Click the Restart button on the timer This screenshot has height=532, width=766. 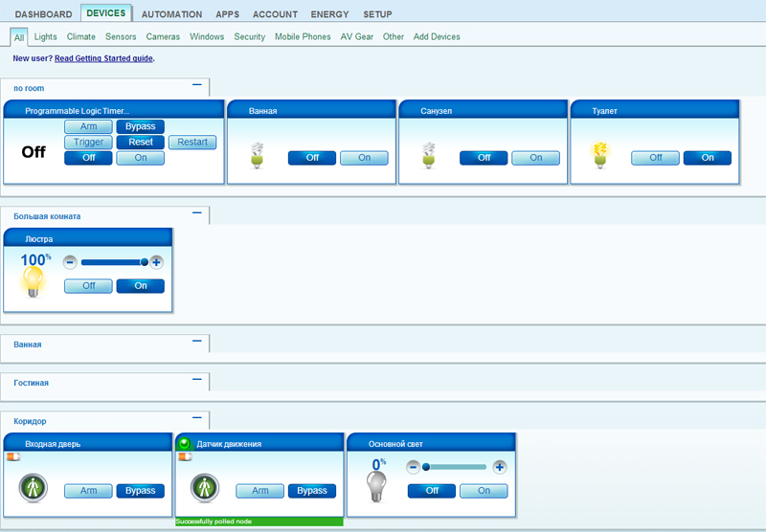tap(192, 142)
